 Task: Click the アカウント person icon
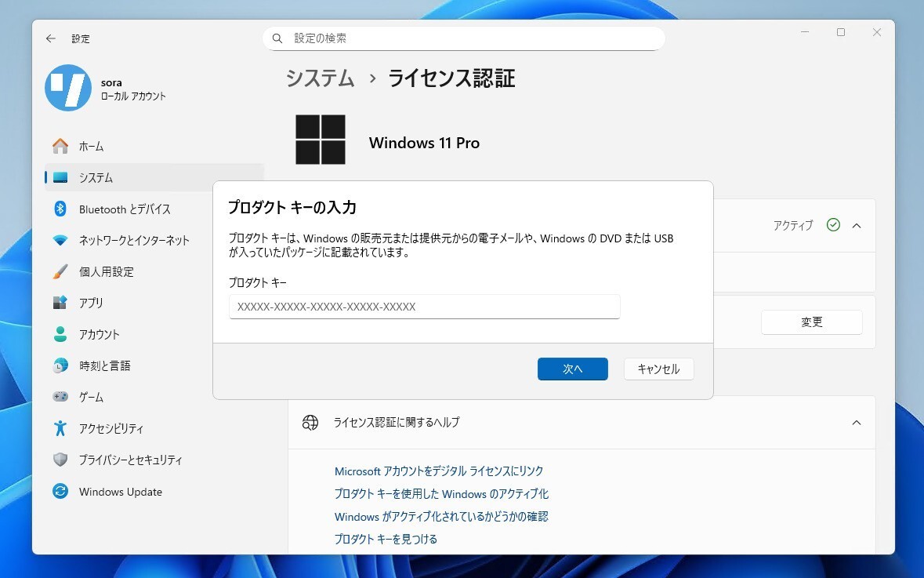coord(60,334)
